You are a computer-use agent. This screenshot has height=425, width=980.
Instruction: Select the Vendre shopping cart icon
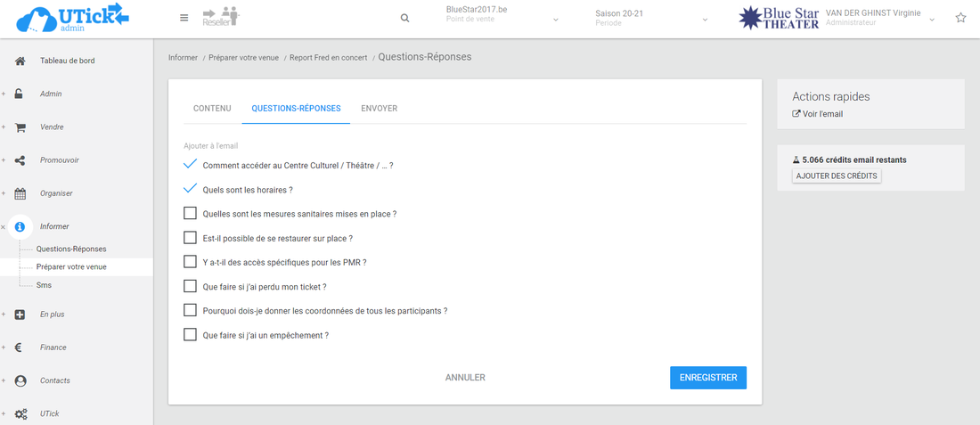pos(20,127)
